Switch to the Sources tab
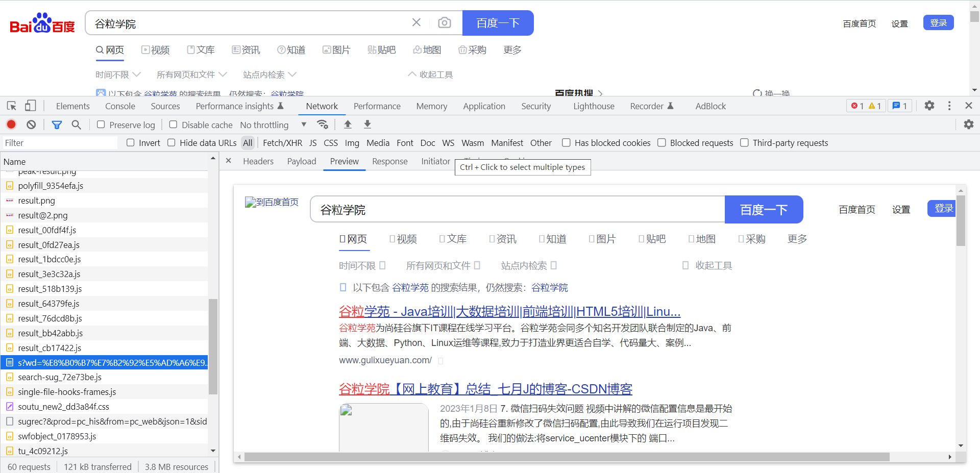The image size is (980, 473). tap(165, 106)
